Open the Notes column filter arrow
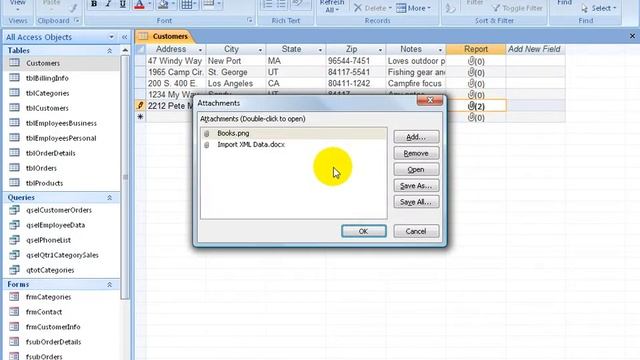Screen dimensions: 640x360 coord(440,50)
